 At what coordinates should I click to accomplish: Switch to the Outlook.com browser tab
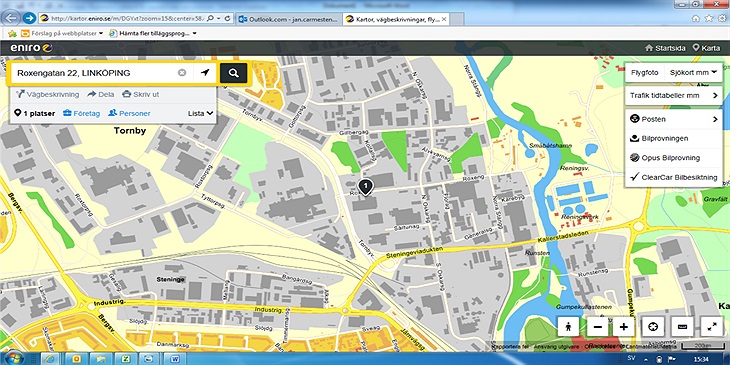[x=289, y=19]
